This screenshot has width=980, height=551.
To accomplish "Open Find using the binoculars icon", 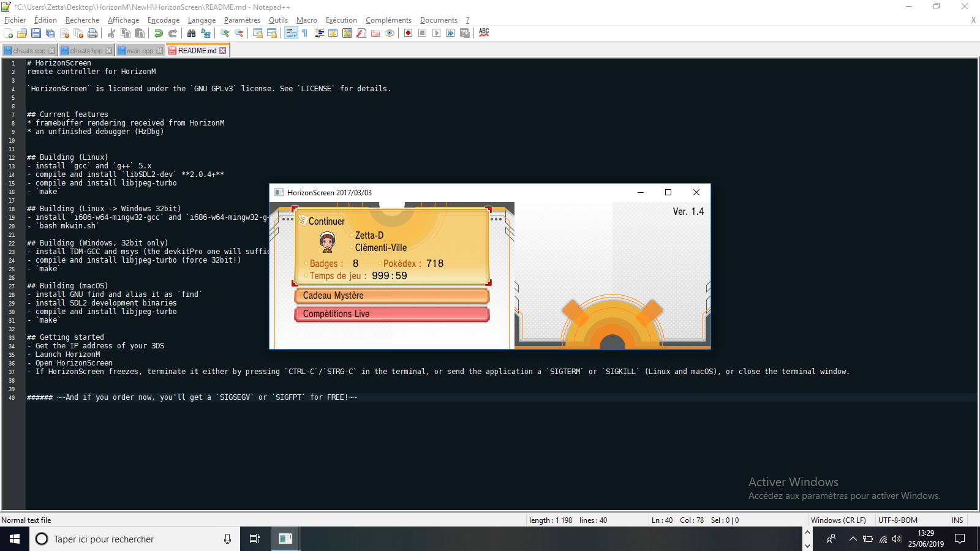I will click(x=192, y=33).
